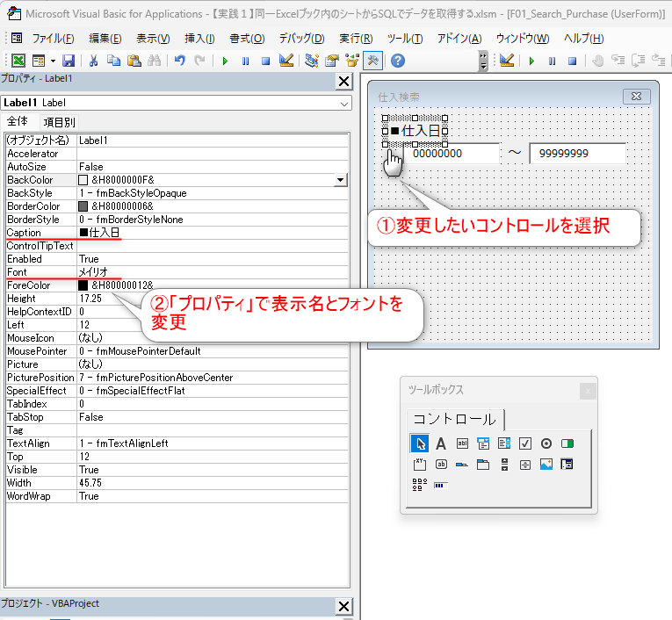Click the Break icon beside the Standard toolbar's Run
Viewport: 672px width, 620px height.
246,61
